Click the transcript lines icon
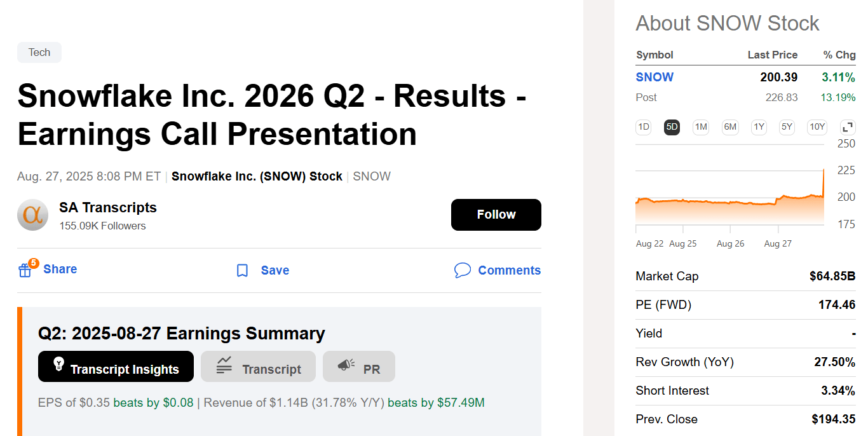The image size is (868, 436). pyautogui.click(x=224, y=365)
